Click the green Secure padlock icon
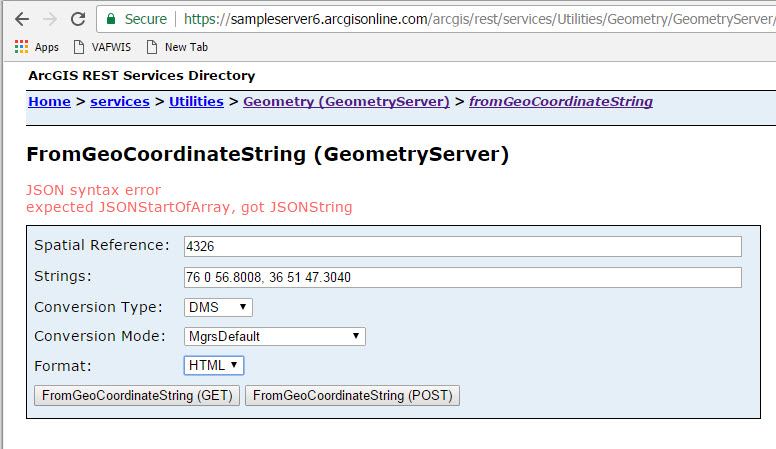This screenshot has height=449, width=776. click(111, 19)
